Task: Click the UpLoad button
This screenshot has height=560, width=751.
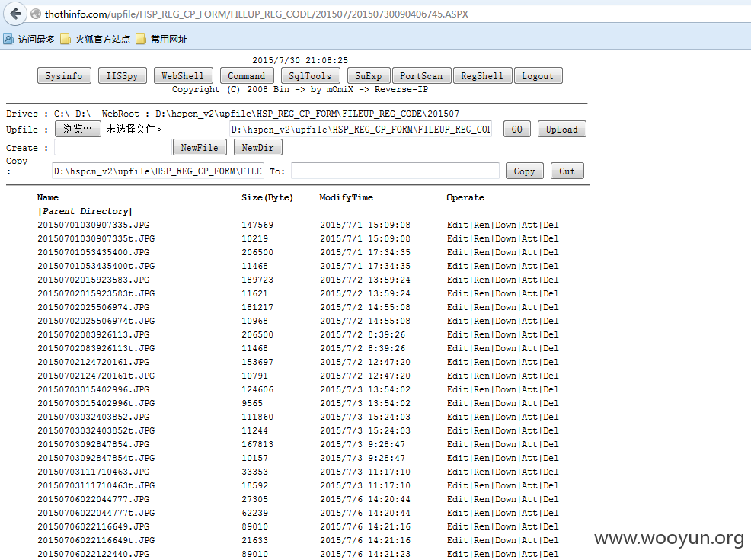Action: coord(562,129)
